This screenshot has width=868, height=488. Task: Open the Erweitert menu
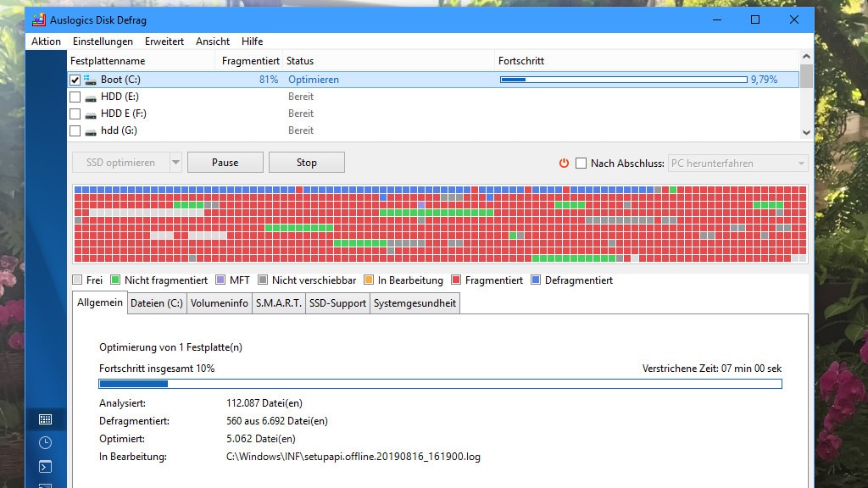164,42
